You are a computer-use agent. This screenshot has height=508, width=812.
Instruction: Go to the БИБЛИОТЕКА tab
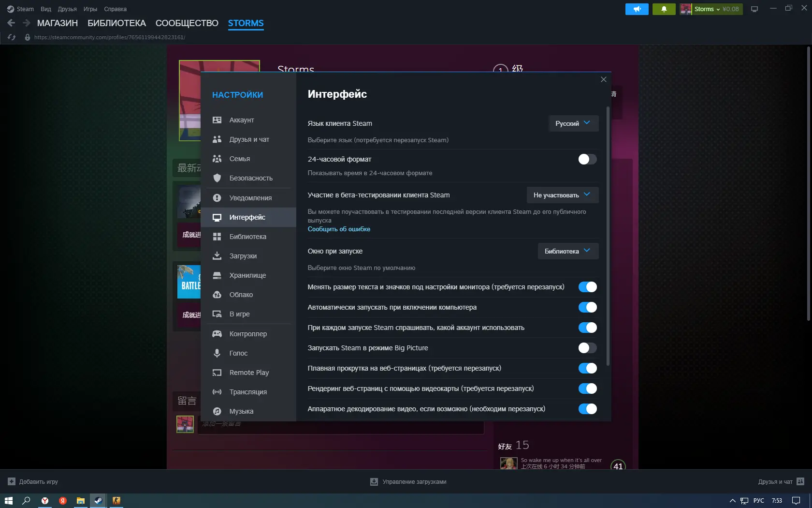[x=116, y=23]
